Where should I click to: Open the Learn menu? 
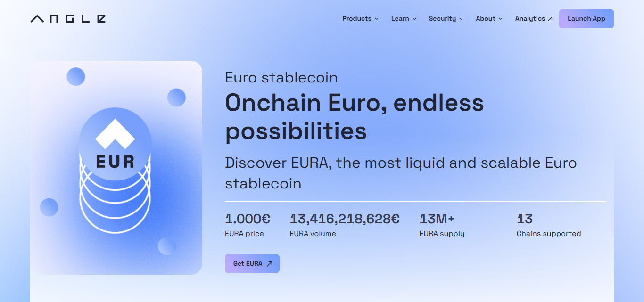tap(404, 19)
